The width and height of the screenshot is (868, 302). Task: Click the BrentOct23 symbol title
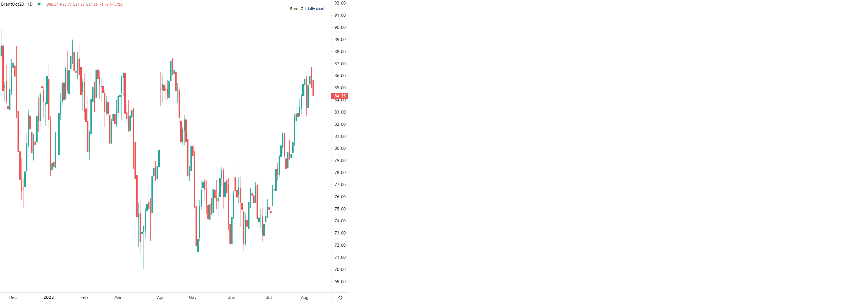click(x=12, y=5)
